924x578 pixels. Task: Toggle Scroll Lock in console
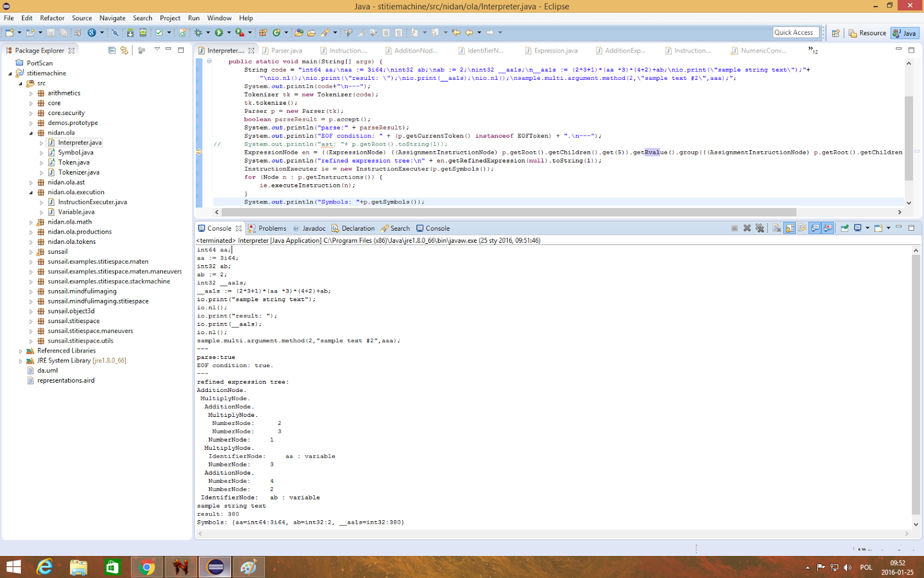(x=789, y=228)
